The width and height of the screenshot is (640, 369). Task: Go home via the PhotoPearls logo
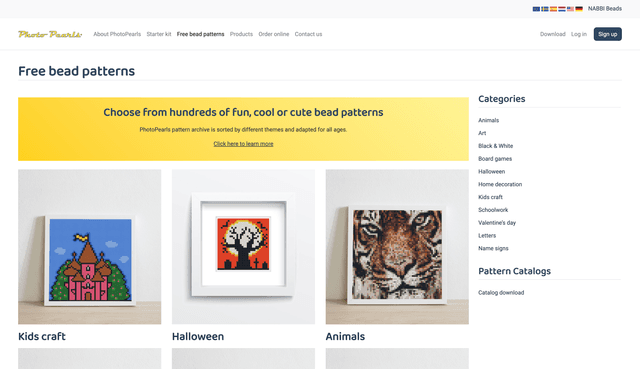point(50,34)
